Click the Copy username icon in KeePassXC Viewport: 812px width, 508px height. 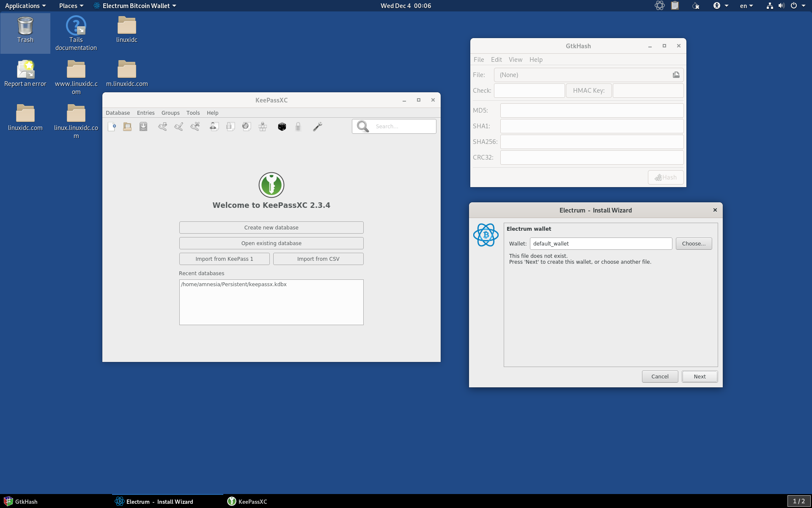(x=214, y=127)
